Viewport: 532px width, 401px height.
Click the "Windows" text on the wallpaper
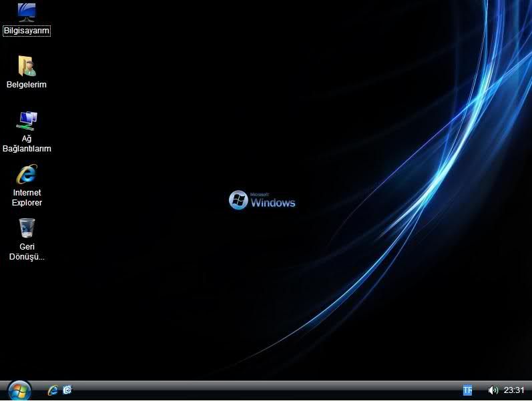pyautogui.click(x=272, y=203)
